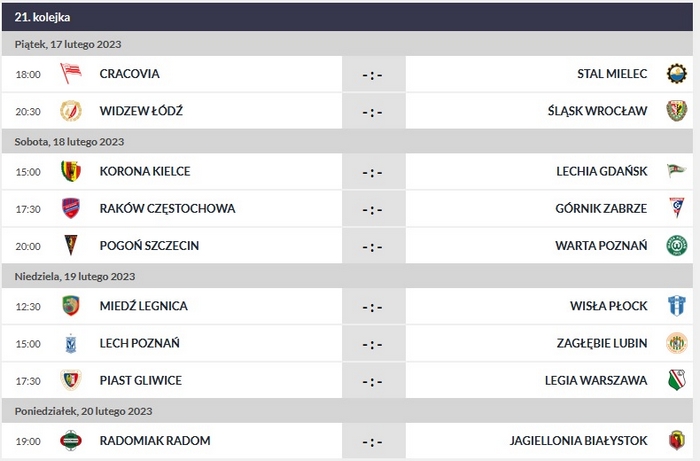This screenshot has width=700, height=461.
Task: Select the Korona Kielce crest icon
Action: pyautogui.click(x=70, y=171)
